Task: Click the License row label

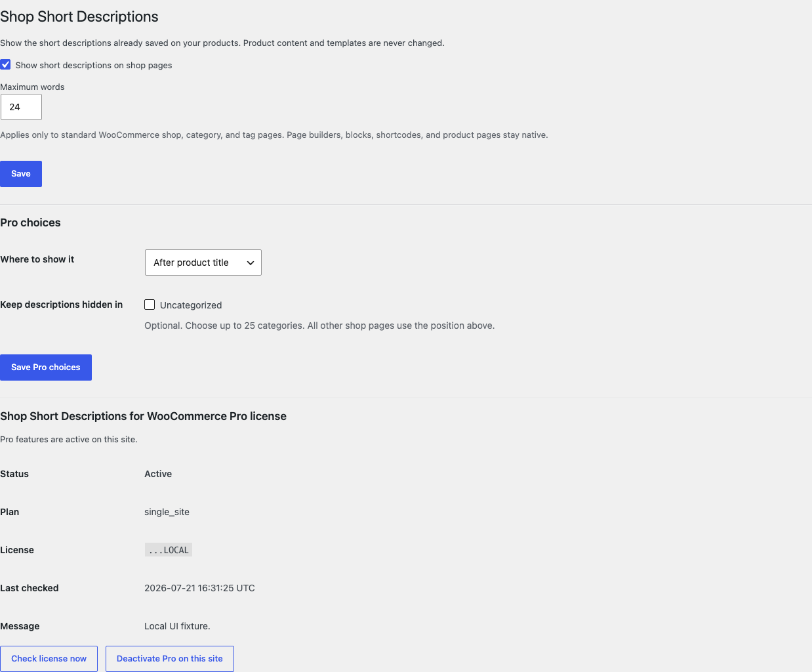Action: (x=17, y=550)
